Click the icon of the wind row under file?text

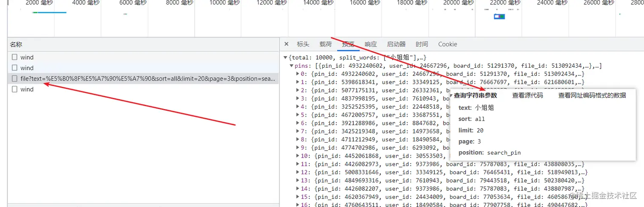[14, 89]
